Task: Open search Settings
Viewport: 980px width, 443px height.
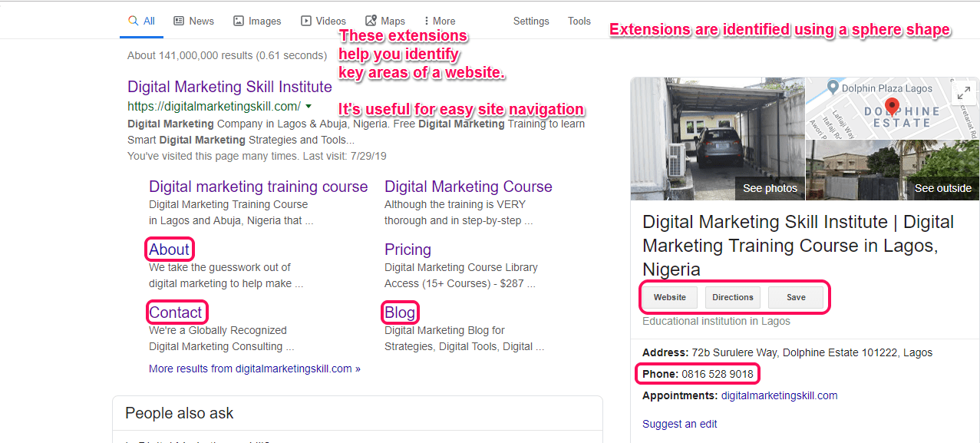Action: coord(531,21)
